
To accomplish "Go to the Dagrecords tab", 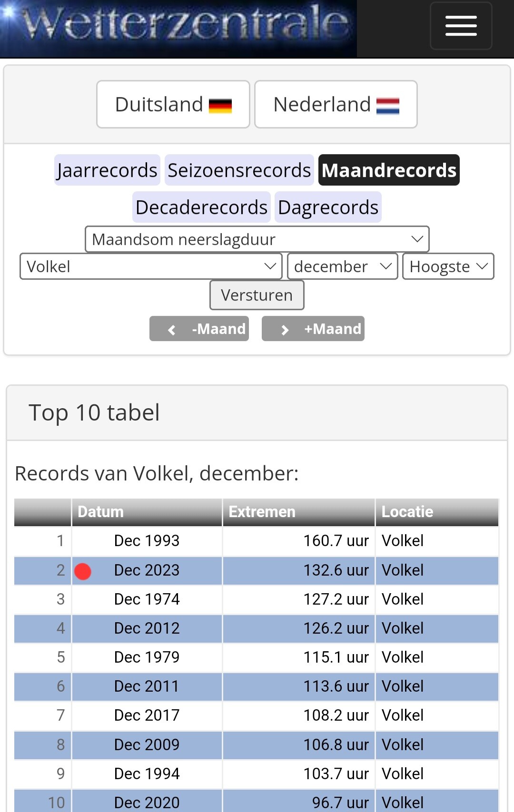I will coord(328,207).
